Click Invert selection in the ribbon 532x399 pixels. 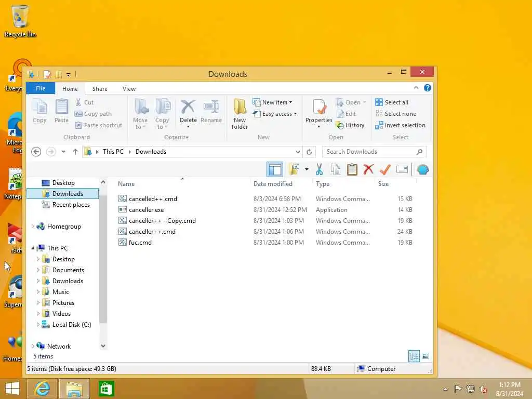401,125
